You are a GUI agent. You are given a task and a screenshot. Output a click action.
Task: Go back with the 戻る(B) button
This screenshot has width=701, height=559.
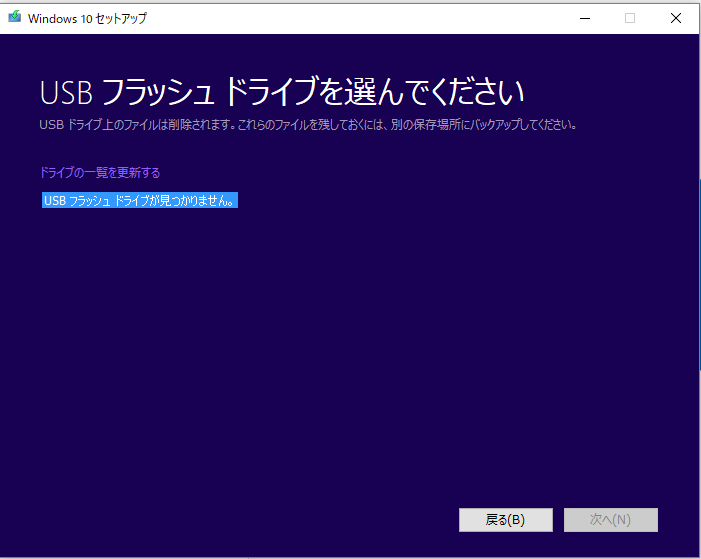point(506,520)
